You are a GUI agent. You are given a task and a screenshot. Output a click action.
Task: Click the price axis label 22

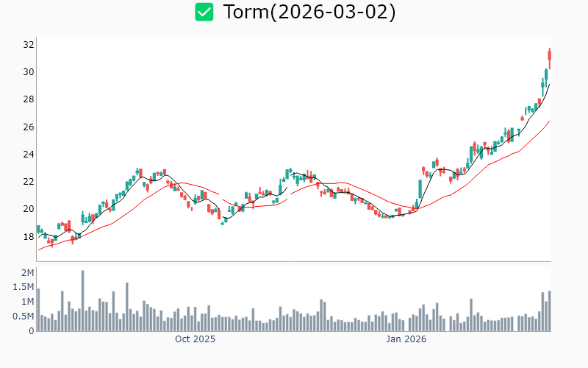click(x=29, y=182)
